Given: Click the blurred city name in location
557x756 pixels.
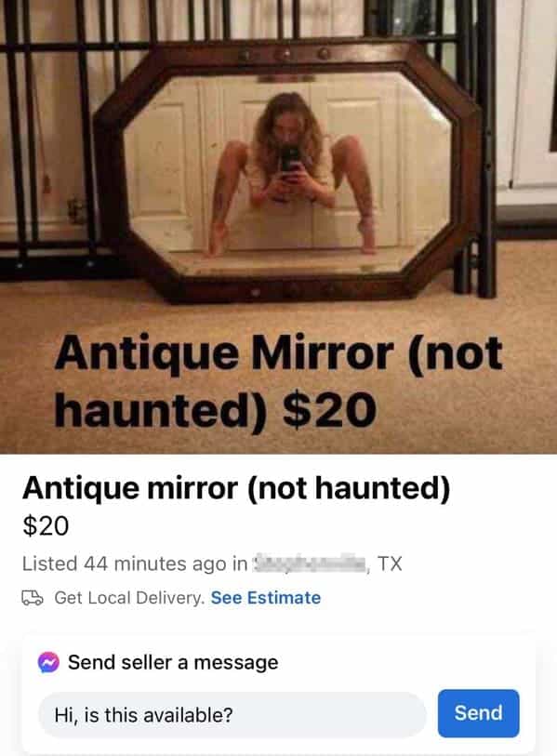Looking at the screenshot, I should tap(309, 564).
